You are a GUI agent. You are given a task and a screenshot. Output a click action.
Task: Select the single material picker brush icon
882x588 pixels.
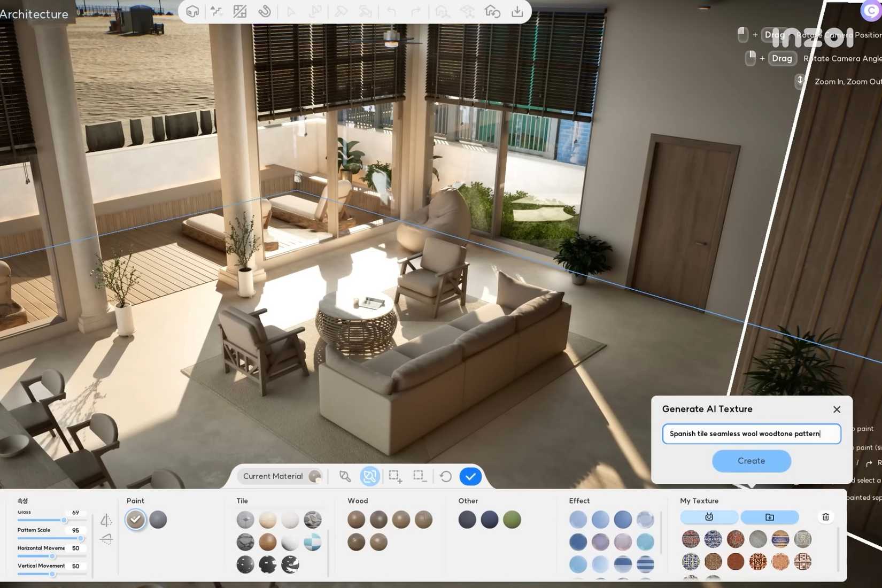345,476
